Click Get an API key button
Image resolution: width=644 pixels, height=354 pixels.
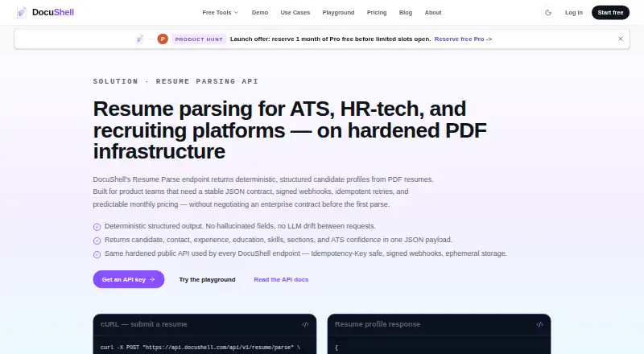[129, 279]
